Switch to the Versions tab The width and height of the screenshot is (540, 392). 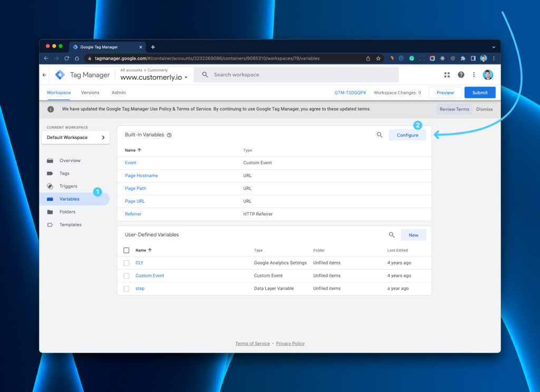[x=90, y=93]
